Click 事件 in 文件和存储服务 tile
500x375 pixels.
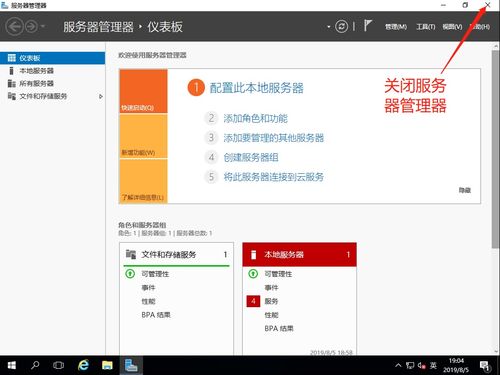(x=148, y=288)
